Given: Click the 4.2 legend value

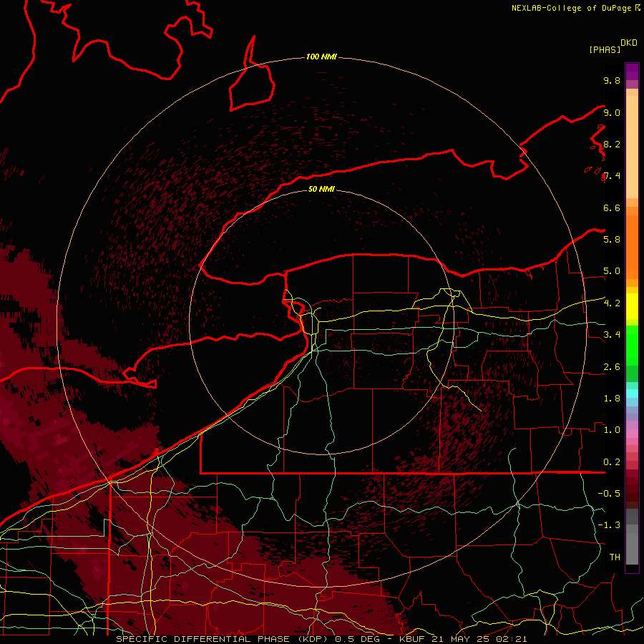Looking at the screenshot, I should (612, 303).
